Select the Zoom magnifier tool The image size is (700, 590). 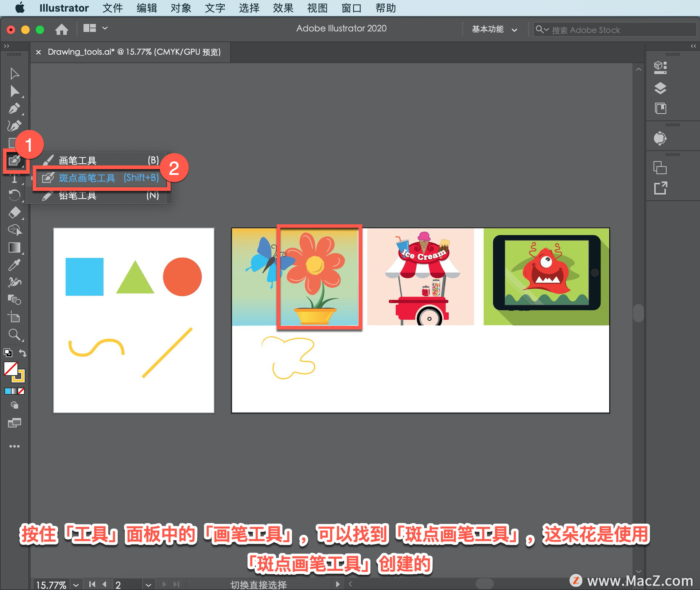[15, 335]
